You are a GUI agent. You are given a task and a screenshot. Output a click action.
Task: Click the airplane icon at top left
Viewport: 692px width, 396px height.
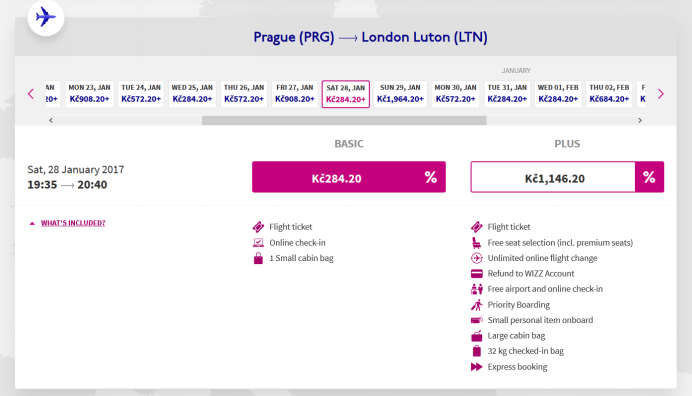coord(46,18)
